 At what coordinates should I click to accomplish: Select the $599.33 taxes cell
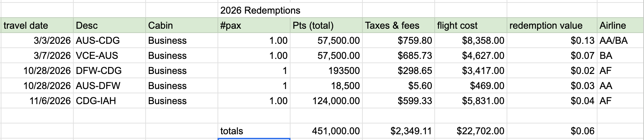pos(399,101)
